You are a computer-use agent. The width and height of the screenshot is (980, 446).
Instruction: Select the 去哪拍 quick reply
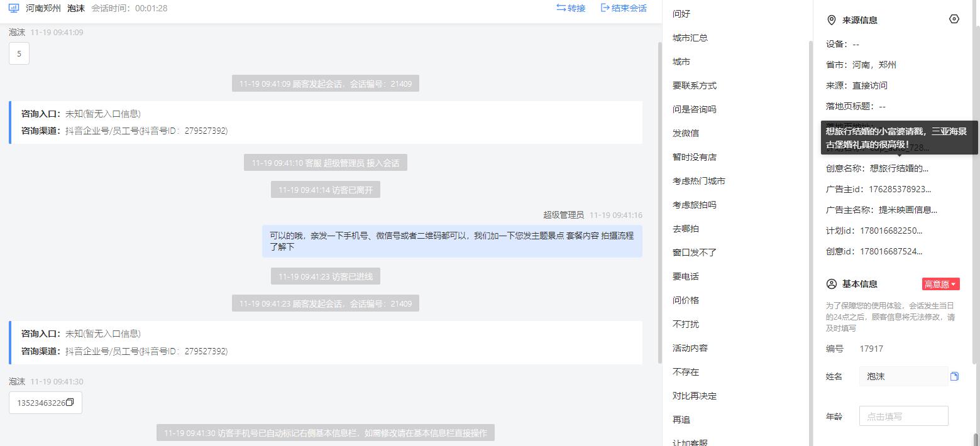[686, 229]
